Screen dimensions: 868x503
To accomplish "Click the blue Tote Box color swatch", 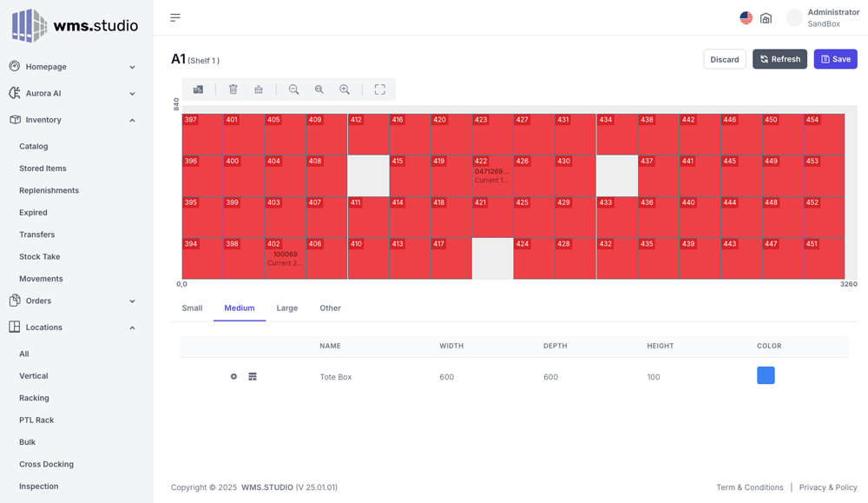I will (766, 375).
